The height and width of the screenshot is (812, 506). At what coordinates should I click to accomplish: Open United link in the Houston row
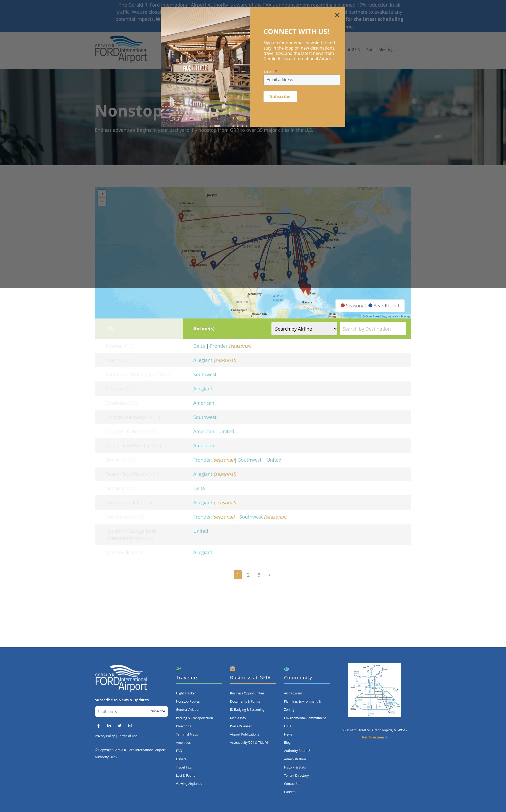point(201,531)
